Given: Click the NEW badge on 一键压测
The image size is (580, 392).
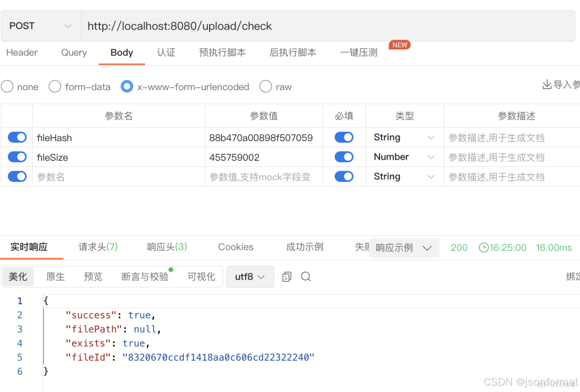Looking at the screenshot, I should tap(400, 45).
